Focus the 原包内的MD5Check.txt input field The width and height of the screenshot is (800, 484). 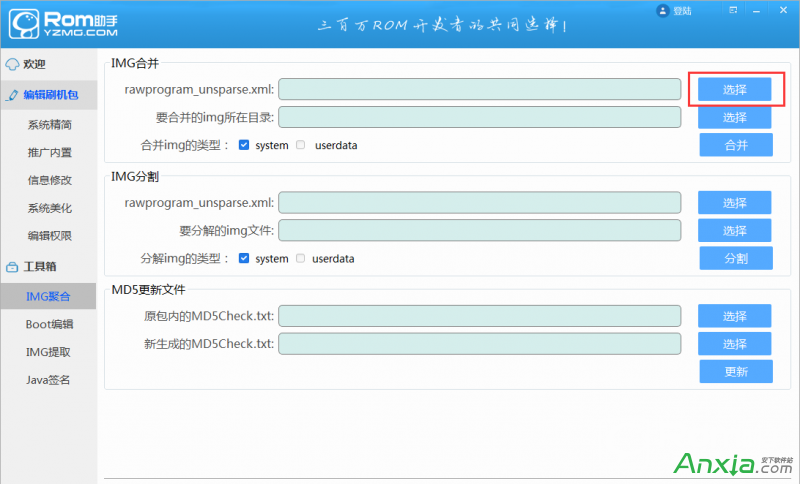coord(480,316)
